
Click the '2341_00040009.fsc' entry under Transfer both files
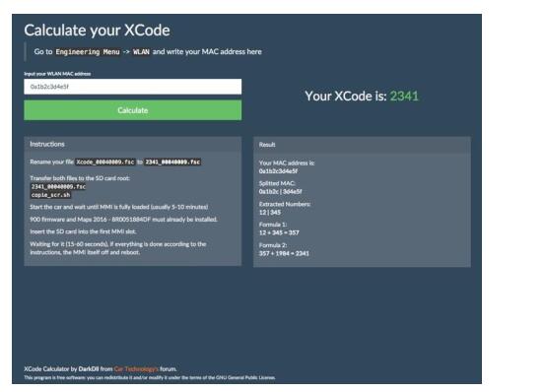pyautogui.click(x=58, y=187)
